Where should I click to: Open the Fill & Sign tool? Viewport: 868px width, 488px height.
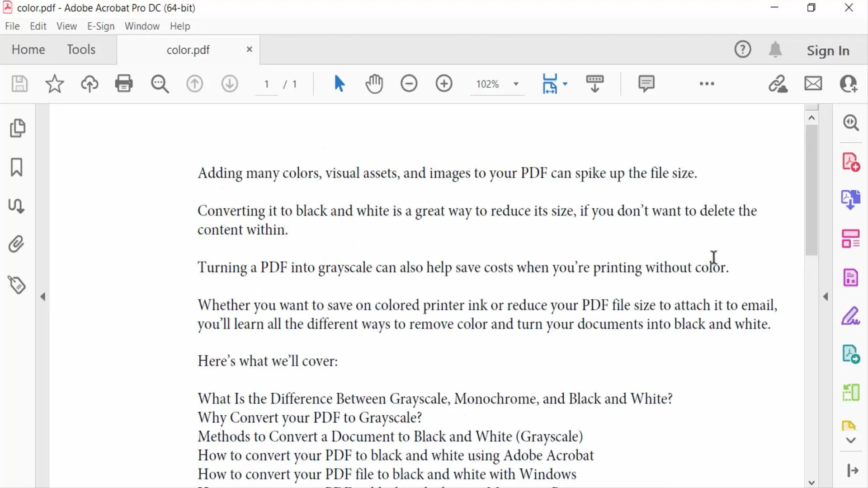click(851, 316)
